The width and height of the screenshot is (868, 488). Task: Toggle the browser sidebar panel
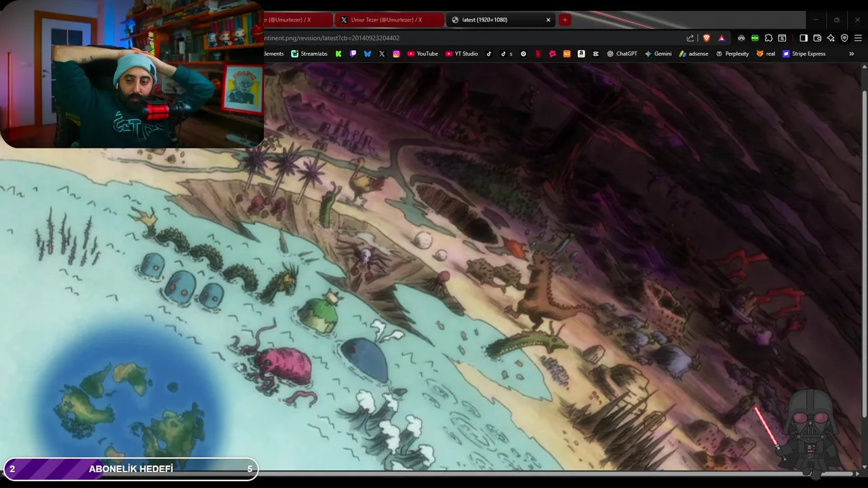coord(804,38)
